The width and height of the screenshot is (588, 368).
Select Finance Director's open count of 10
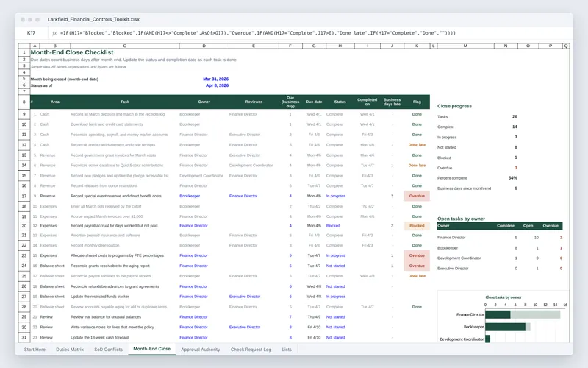click(x=537, y=238)
